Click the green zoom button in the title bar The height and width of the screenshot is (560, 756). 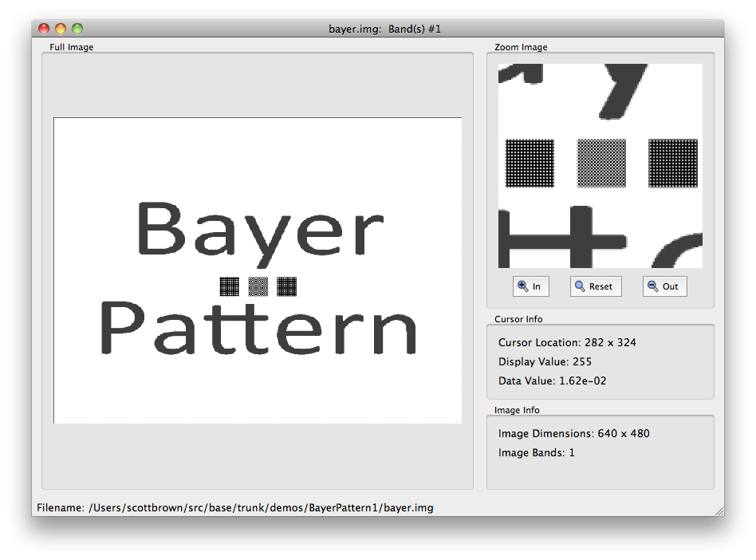tap(75, 27)
